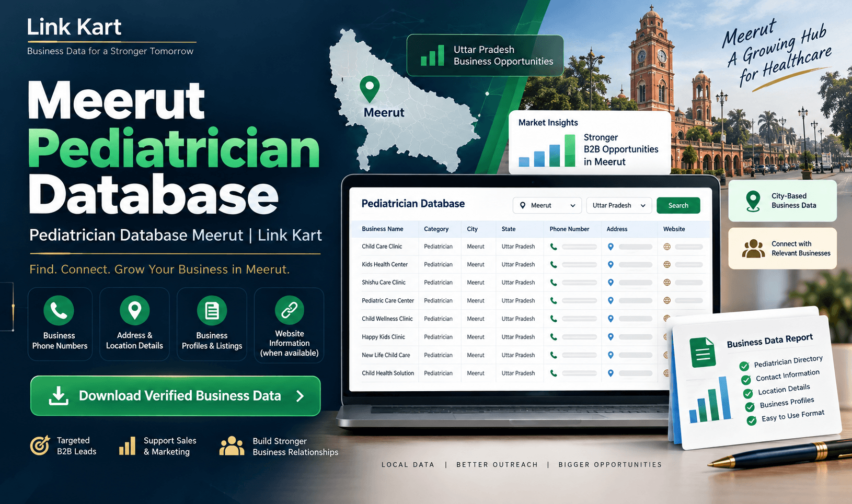Click the Download Verified Business Data button
The image size is (852, 504).
tap(175, 396)
